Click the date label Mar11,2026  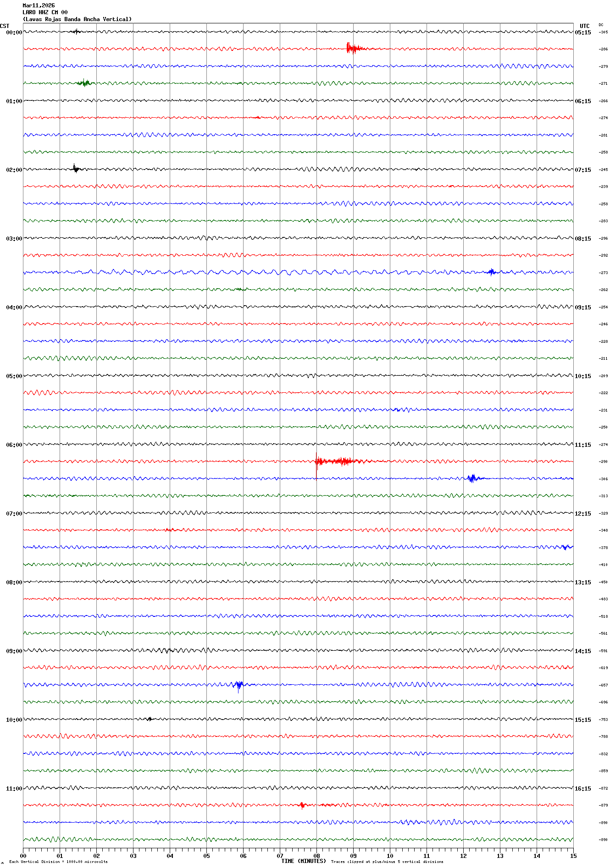[x=39, y=5]
